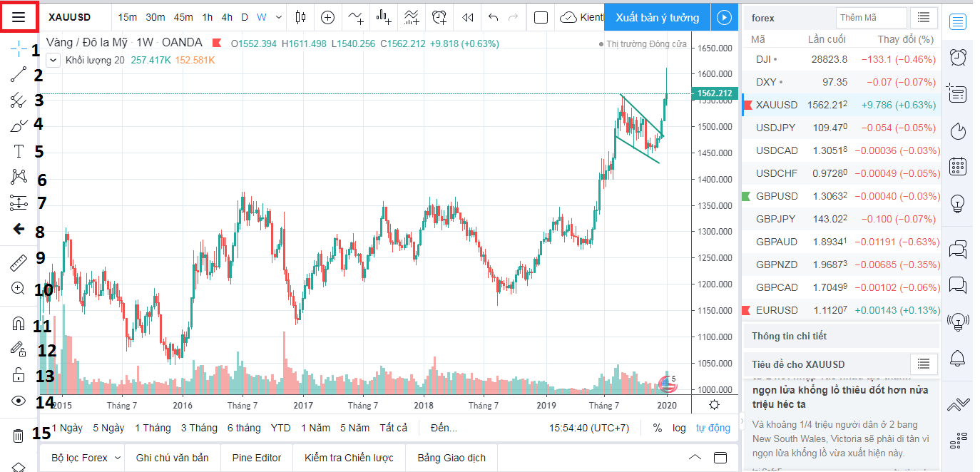980x472 pixels.
Task: Click the trash icon to remove drawings
Action: tap(19, 435)
